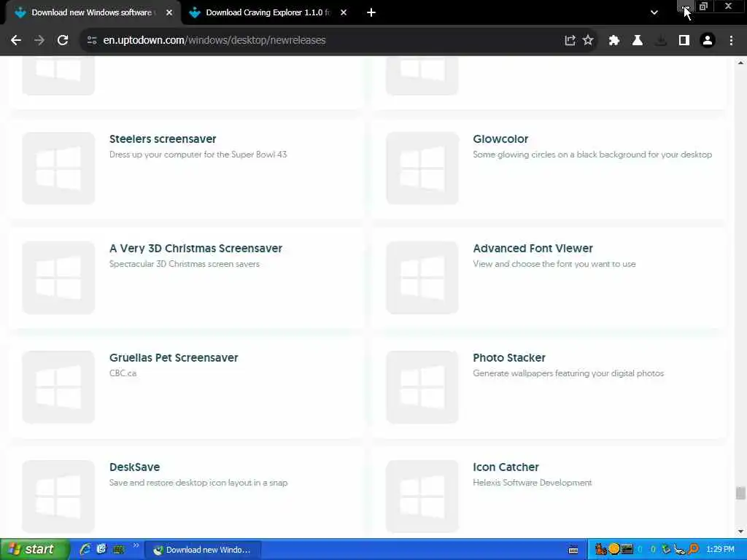The width and height of the screenshot is (747, 560).
Task: Click the Advanced Font Viewer thumbnail placeholder
Action: tap(422, 278)
